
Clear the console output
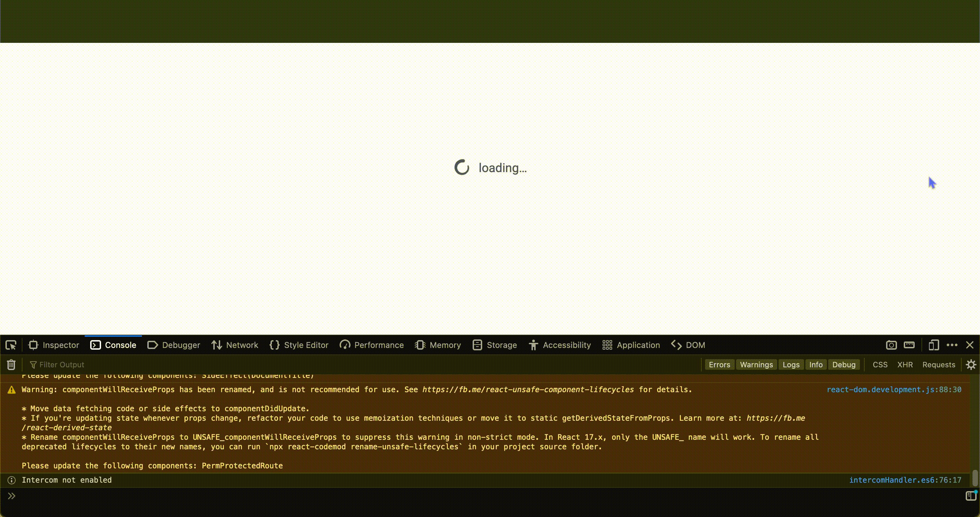pyautogui.click(x=11, y=364)
